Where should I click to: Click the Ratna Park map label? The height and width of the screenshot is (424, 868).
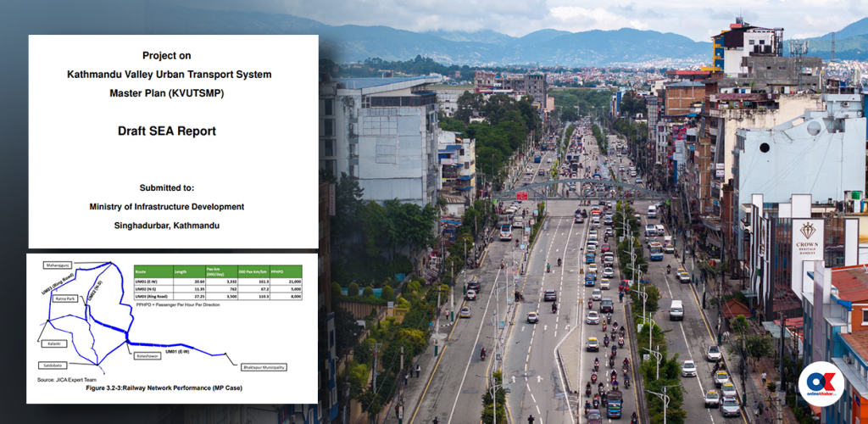(65, 298)
